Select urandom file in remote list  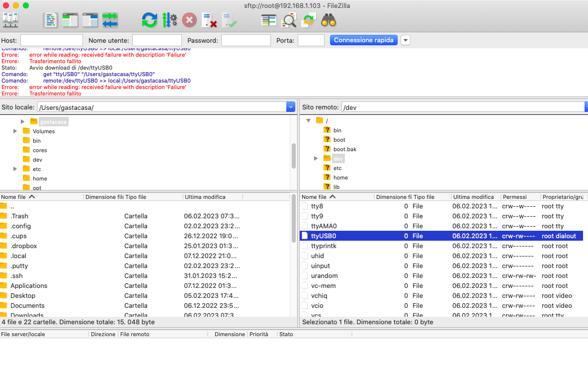[442, 276]
